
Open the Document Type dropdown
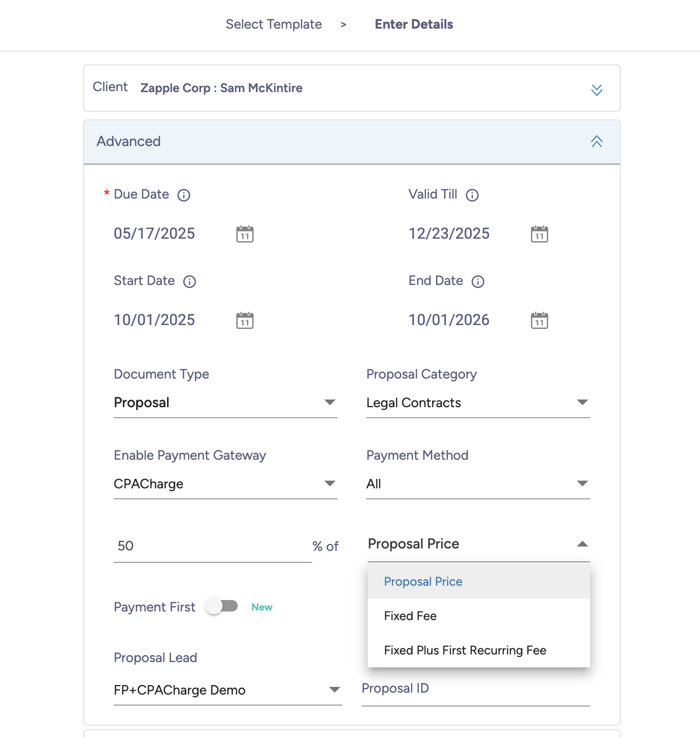[x=225, y=403]
